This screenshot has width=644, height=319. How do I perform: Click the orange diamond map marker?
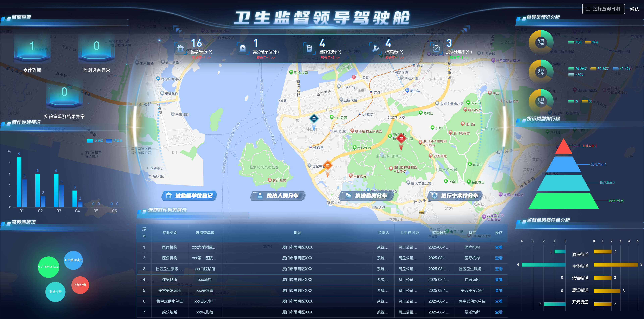(327, 165)
